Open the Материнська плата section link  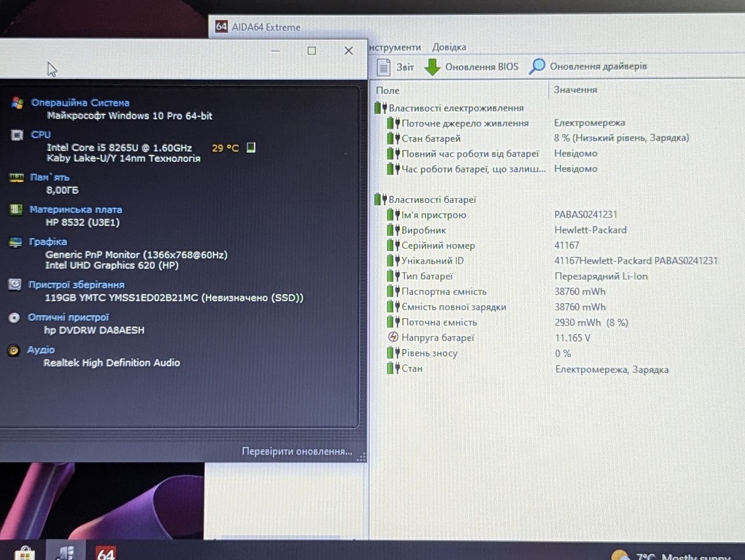coord(76,209)
